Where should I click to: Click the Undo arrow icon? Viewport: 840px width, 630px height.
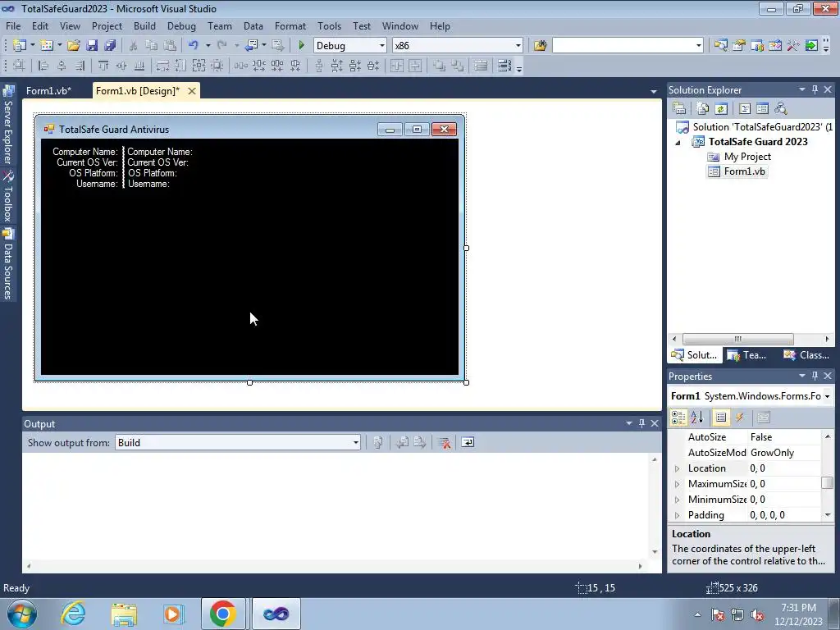tap(194, 46)
